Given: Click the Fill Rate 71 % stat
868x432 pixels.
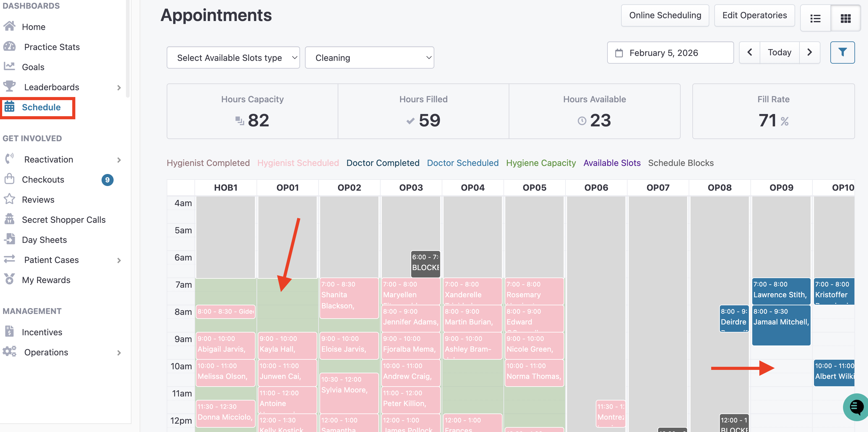Looking at the screenshot, I should pyautogui.click(x=773, y=111).
